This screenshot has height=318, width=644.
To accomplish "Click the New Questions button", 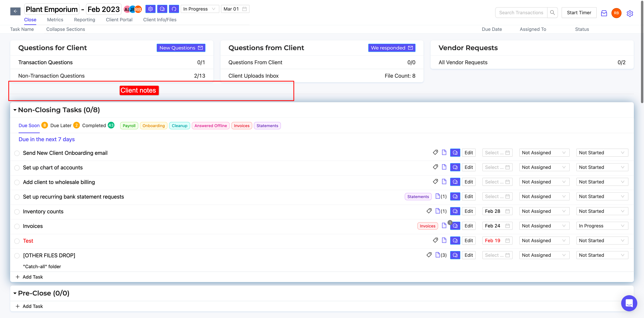I will pos(181,48).
